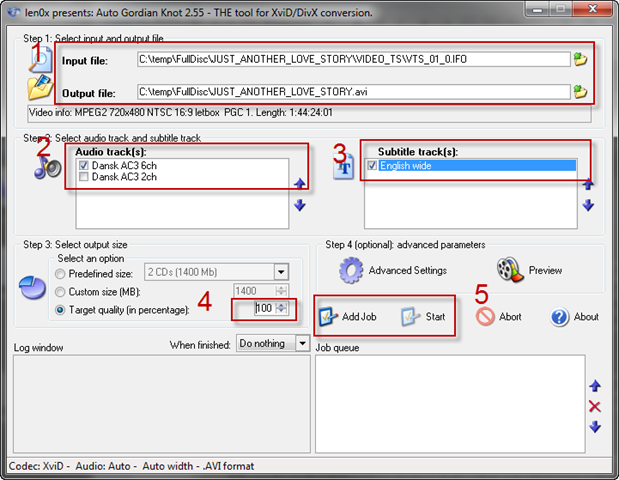Close the Auto Gordian Knot window

click(x=593, y=9)
